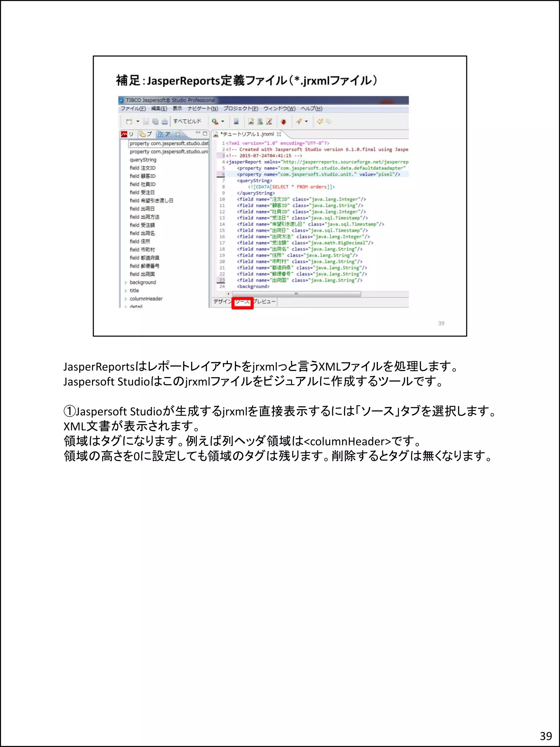Switch to the プ project explorer tab
The width and height of the screenshot is (560, 747).
click(x=146, y=134)
